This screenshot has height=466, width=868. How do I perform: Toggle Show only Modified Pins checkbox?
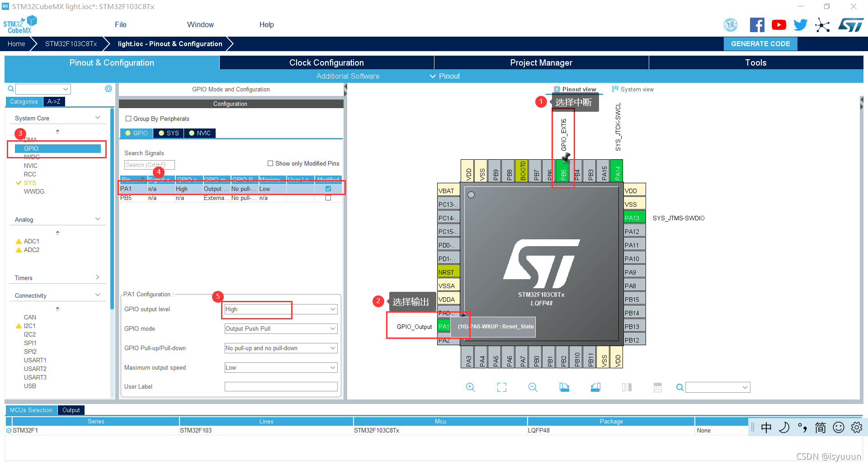click(x=270, y=163)
